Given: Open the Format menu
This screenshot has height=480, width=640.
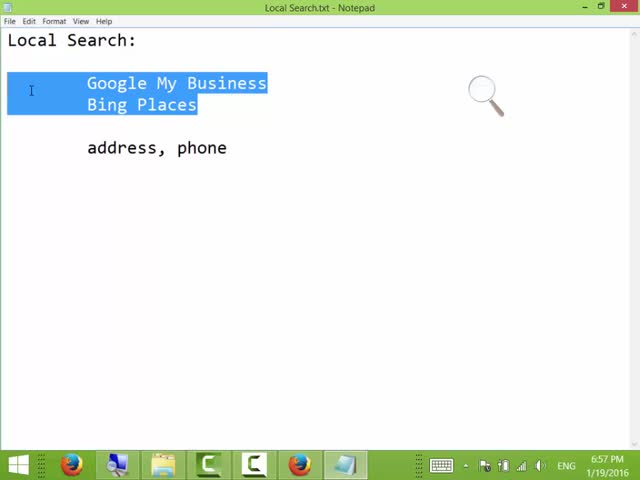Looking at the screenshot, I should tap(54, 21).
